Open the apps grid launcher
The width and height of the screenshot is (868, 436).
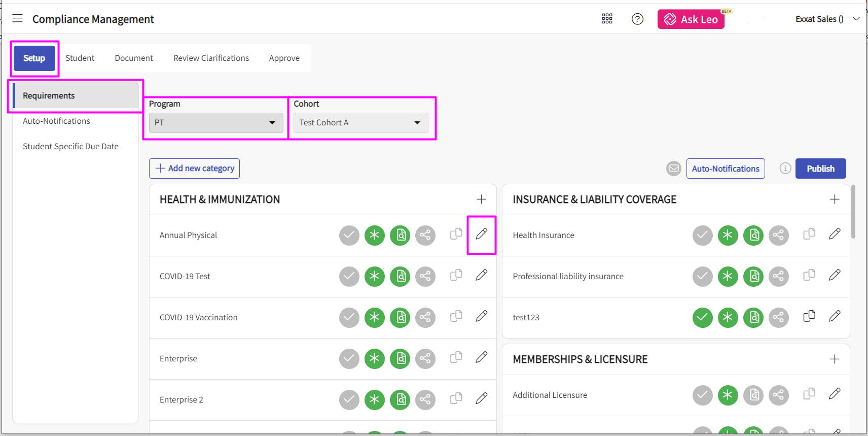(x=607, y=19)
